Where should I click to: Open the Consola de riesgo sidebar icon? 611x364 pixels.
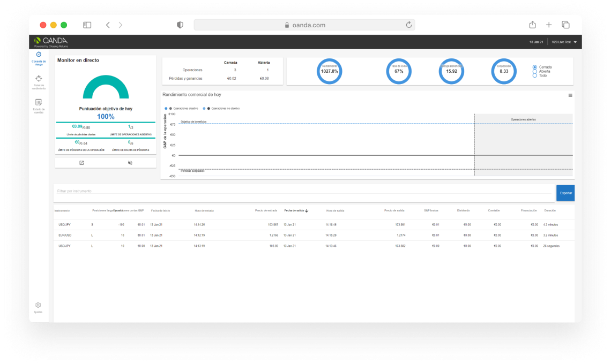pyautogui.click(x=39, y=55)
